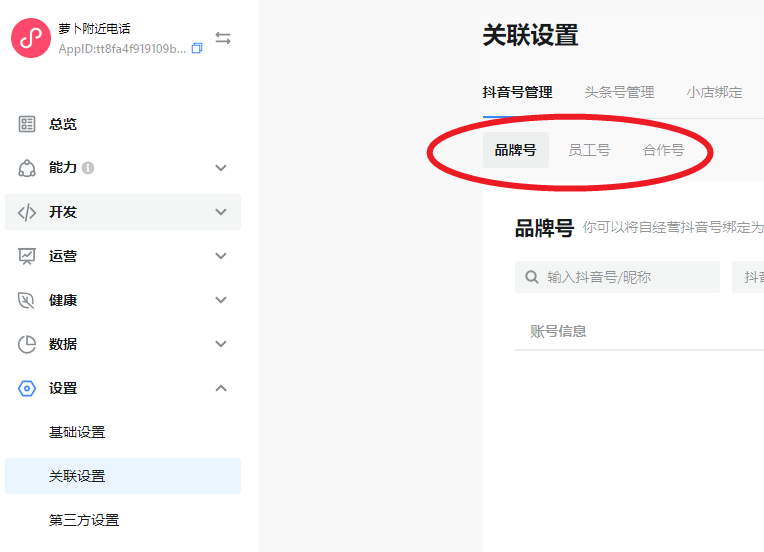This screenshot has height=552, width=764.
Task: Click the pink mini-program logo avatar
Action: [x=31, y=38]
